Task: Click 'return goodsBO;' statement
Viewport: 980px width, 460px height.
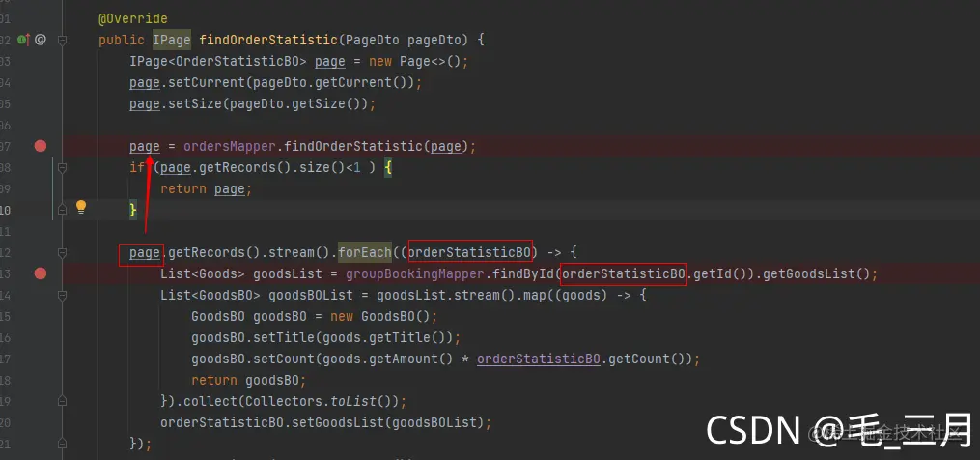Action: point(249,381)
